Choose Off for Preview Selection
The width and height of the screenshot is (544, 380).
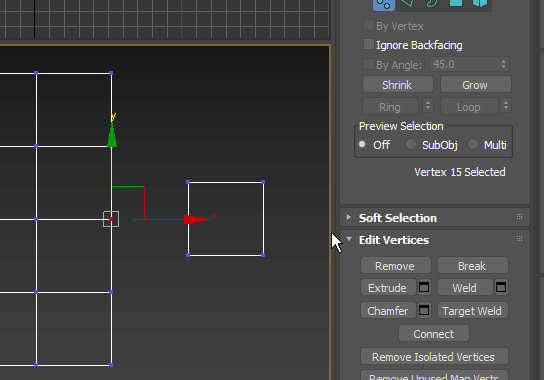pos(362,144)
